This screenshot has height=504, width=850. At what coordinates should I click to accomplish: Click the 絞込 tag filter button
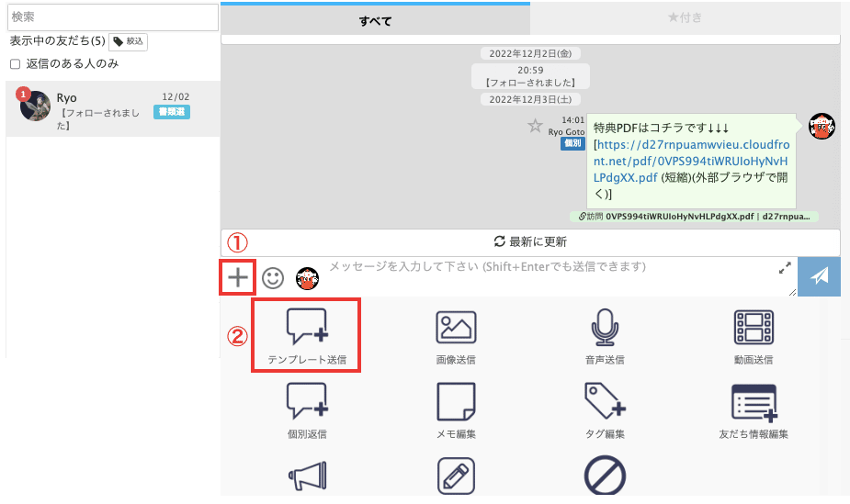pyautogui.click(x=128, y=41)
